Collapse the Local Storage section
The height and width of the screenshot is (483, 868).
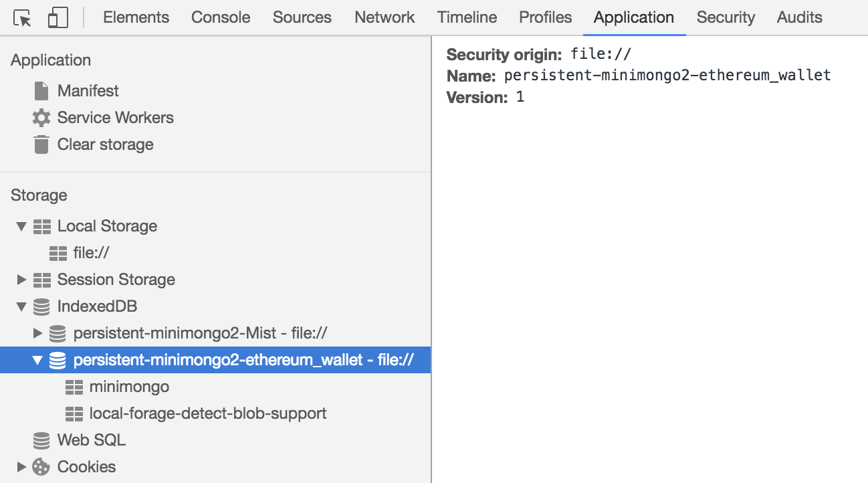[21, 226]
